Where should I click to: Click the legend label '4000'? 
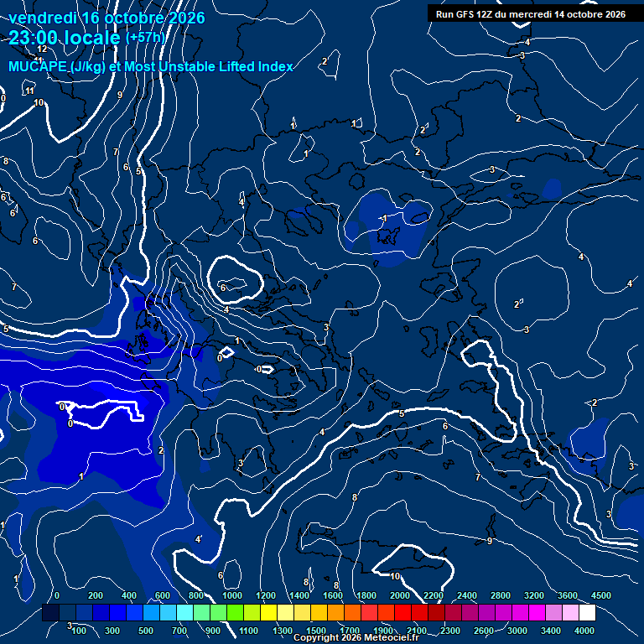click(x=584, y=631)
